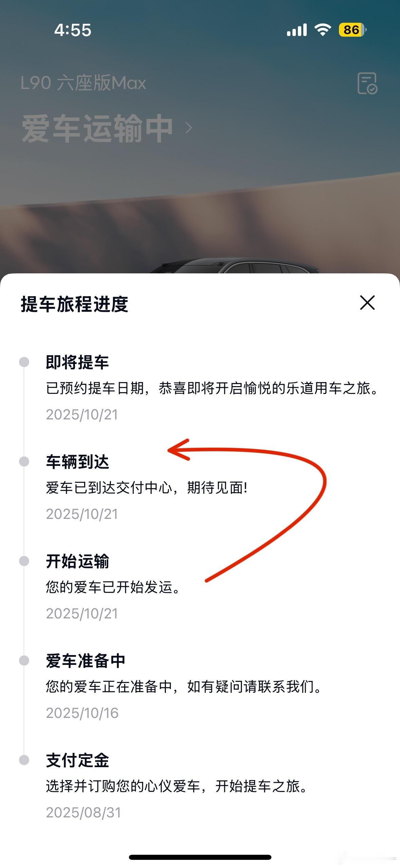This screenshot has height=868, width=400.
Task: Tap the battery indicator showing 86
Action: tap(353, 30)
